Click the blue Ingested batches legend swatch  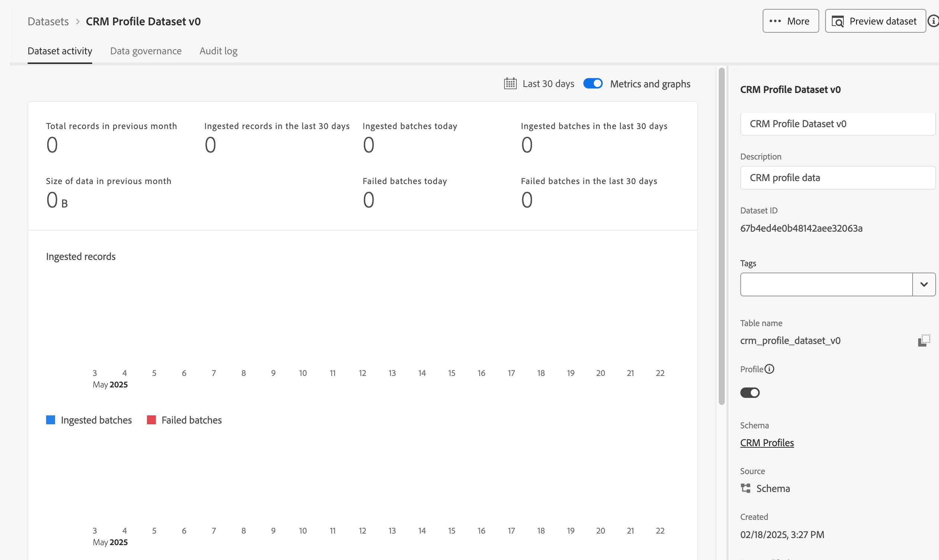pos(51,420)
